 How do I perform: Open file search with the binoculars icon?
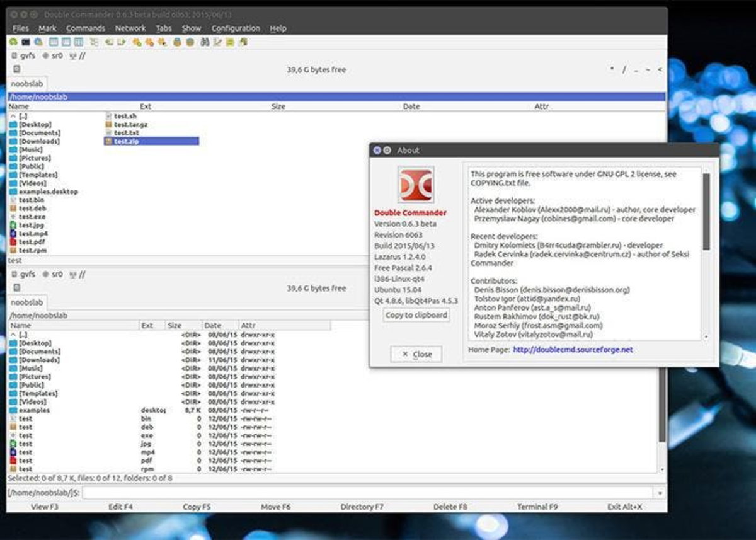(x=205, y=42)
